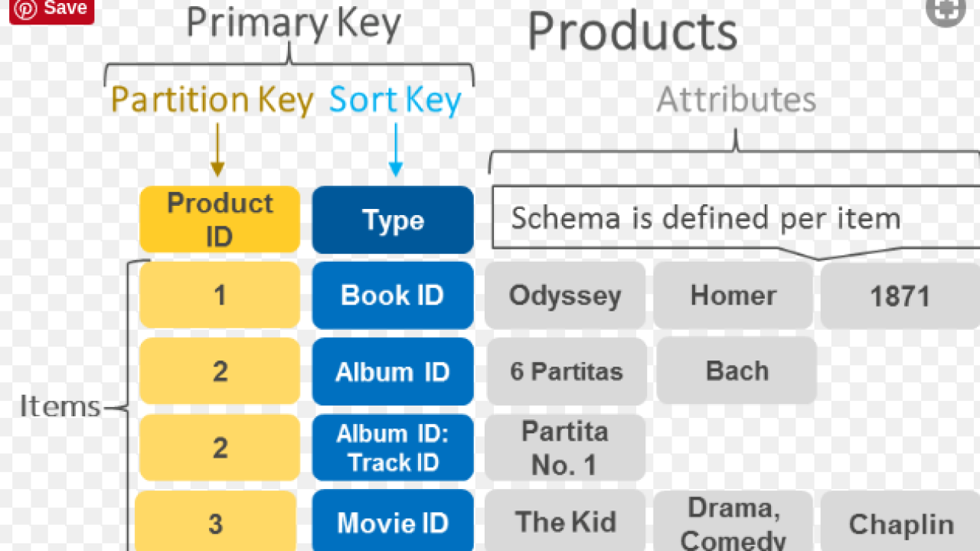Viewport: 980px width, 551px height.
Task: Select the Drama, Comedy cell
Action: (733, 523)
